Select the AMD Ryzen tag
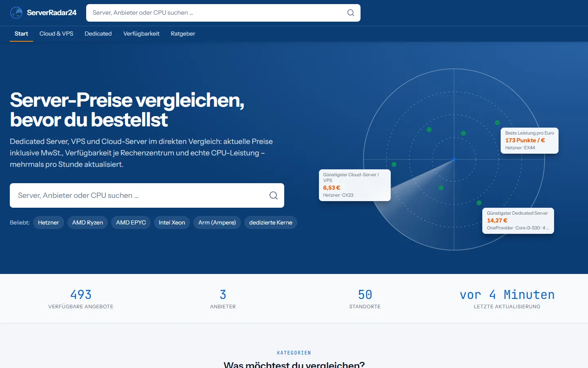The height and width of the screenshot is (368, 588). pos(87,222)
